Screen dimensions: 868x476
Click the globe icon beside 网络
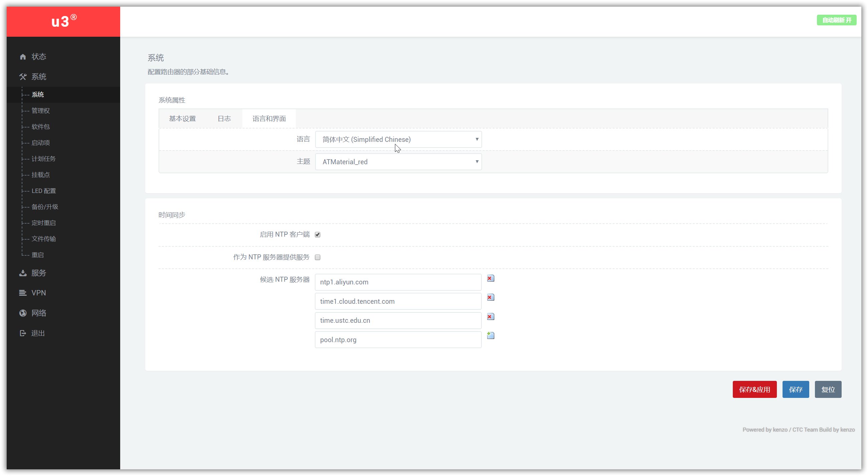23,313
